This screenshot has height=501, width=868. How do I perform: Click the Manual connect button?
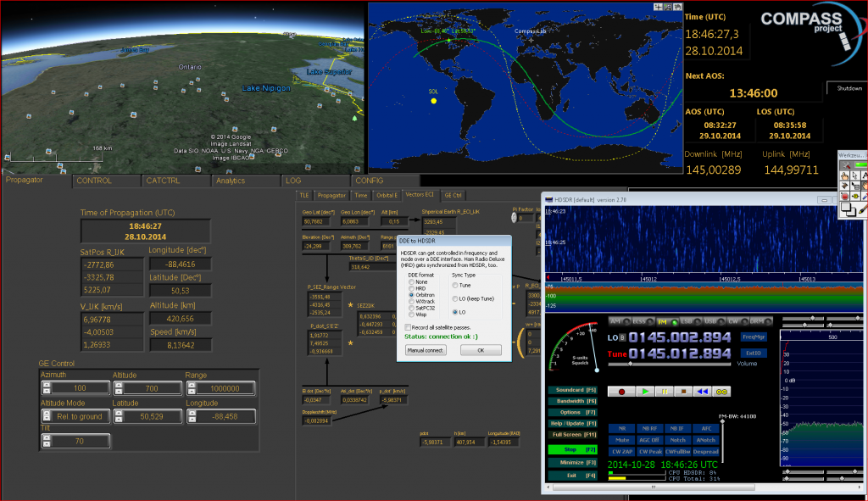[425, 350]
